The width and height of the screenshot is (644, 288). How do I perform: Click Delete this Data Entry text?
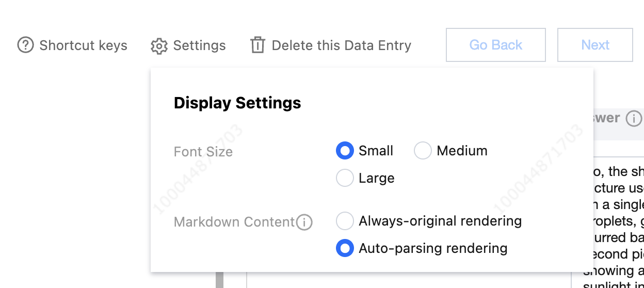tap(341, 45)
